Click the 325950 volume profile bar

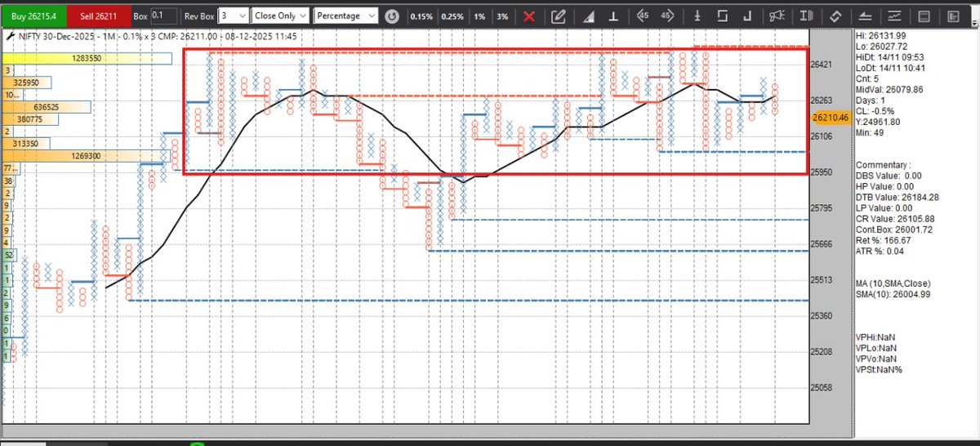tap(27, 83)
